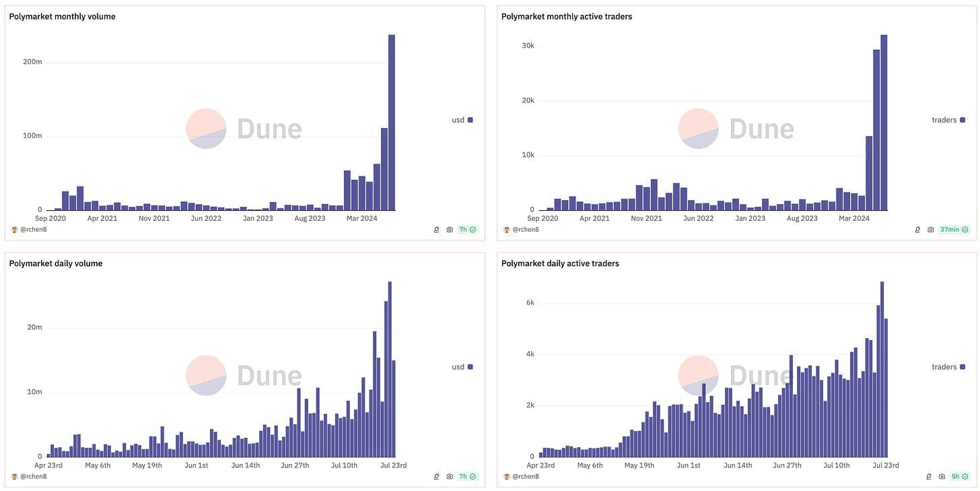Open query details icon on monthly volume chart
The width and height of the screenshot is (980, 491).
[x=437, y=230]
